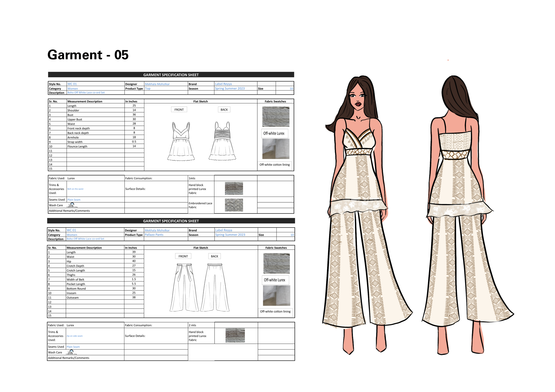
Task: Click the wash care icon in top sheet
Action: (x=71, y=205)
